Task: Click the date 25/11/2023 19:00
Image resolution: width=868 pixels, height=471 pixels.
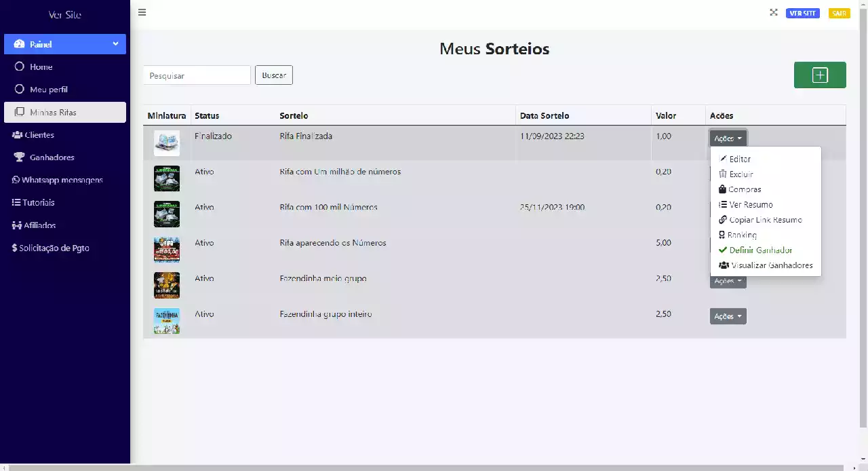Action: point(552,207)
